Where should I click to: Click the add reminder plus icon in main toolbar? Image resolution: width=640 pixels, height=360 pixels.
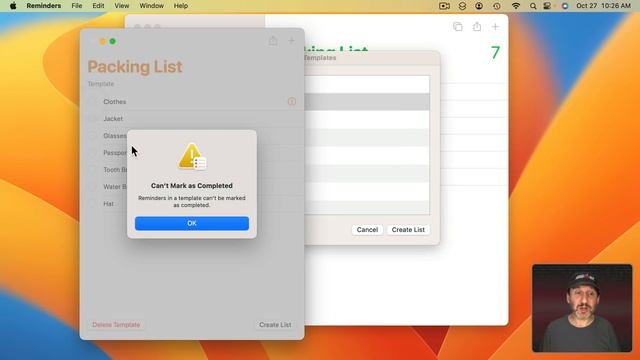[495, 27]
